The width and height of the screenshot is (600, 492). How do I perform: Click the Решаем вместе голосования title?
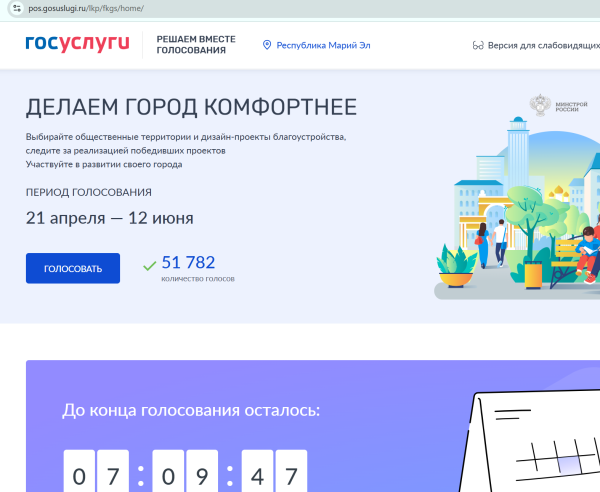point(196,44)
